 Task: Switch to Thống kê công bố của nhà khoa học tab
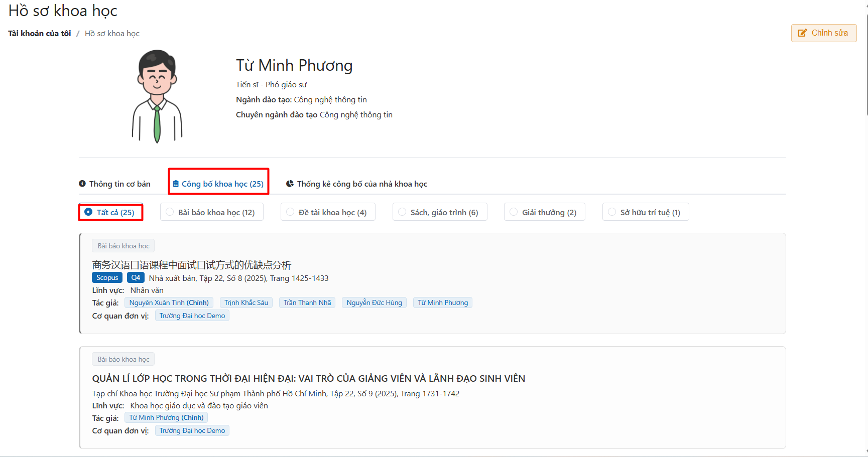coord(361,184)
